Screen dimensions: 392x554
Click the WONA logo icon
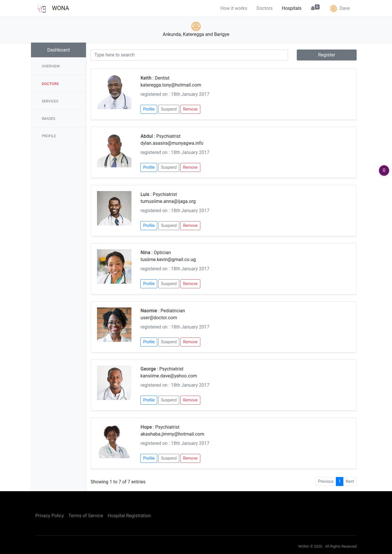[42, 9]
